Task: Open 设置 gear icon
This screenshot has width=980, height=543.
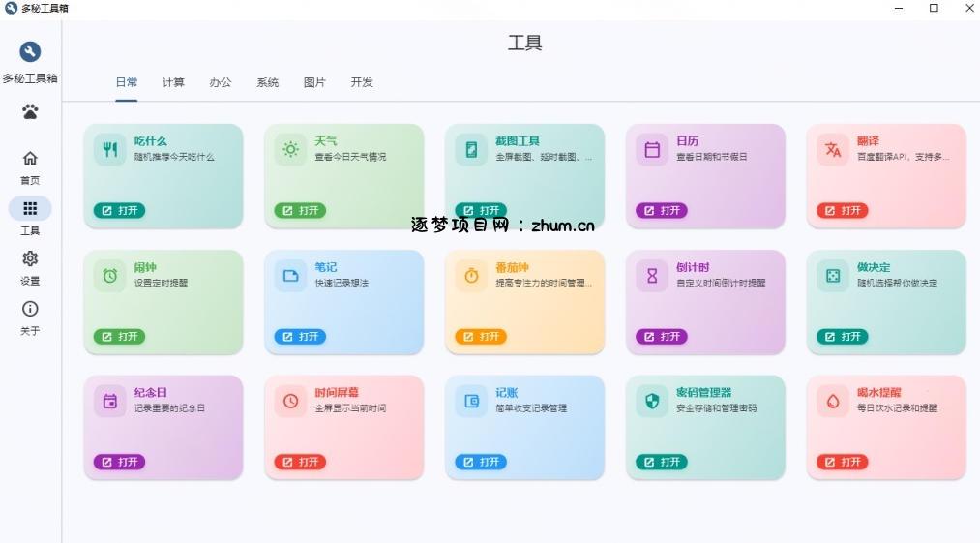Action: [30, 258]
